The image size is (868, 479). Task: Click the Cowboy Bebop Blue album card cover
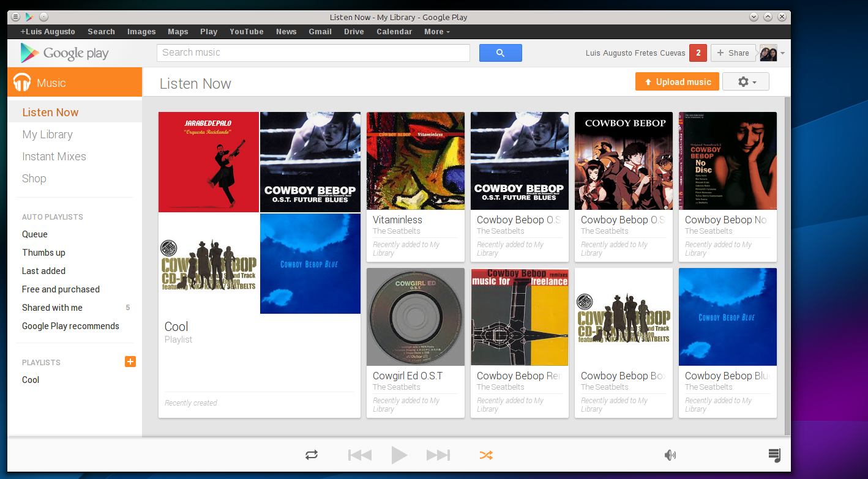pos(728,317)
